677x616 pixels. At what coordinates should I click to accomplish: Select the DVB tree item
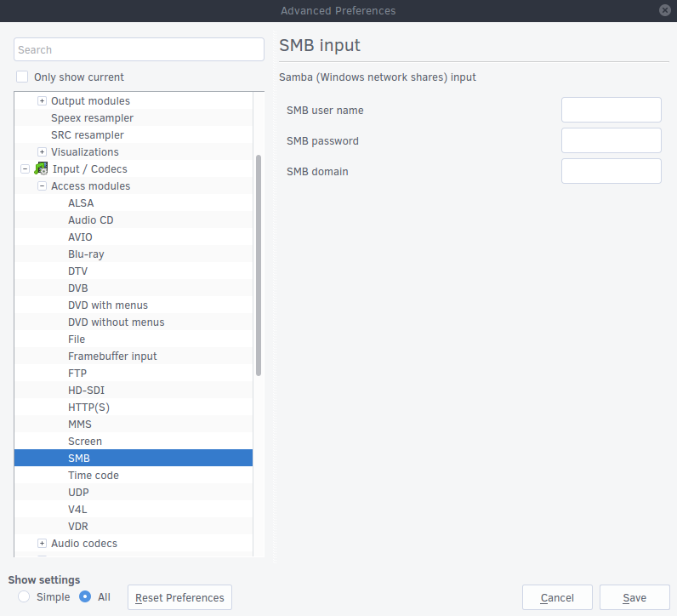(77, 288)
